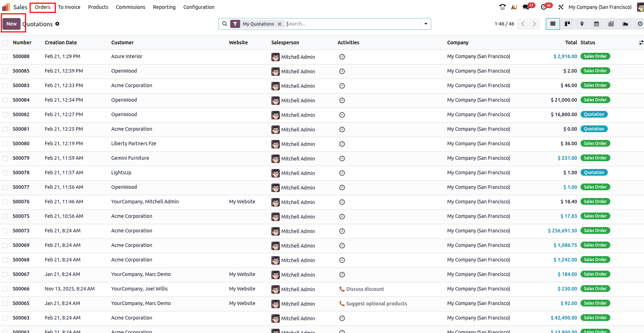Select the S00078 row checkbox
Image resolution: width=644 pixels, height=333 pixels.
click(5, 173)
